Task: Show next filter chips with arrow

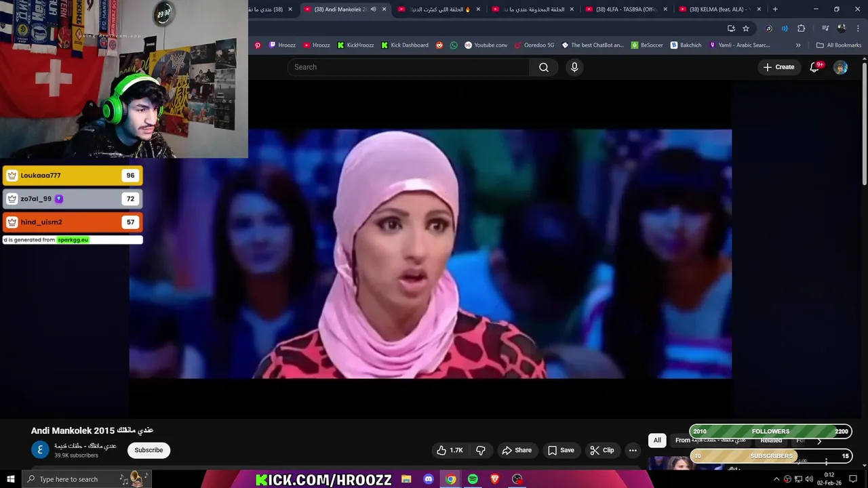Action: pyautogui.click(x=818, y=441)
